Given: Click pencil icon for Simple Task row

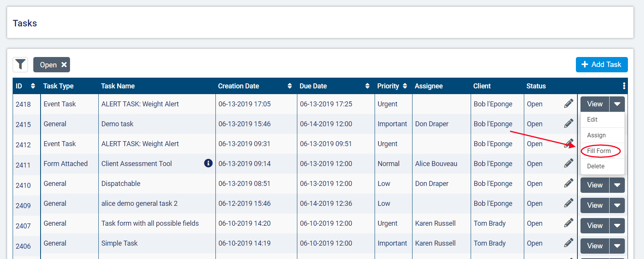Looking at the screenshot, I should 569,243.
